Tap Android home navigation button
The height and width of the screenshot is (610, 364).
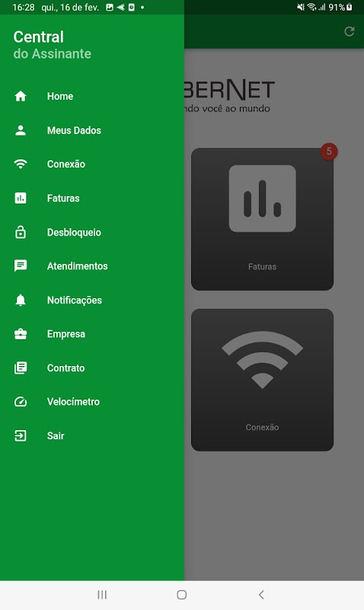click(x=182, y=595)
